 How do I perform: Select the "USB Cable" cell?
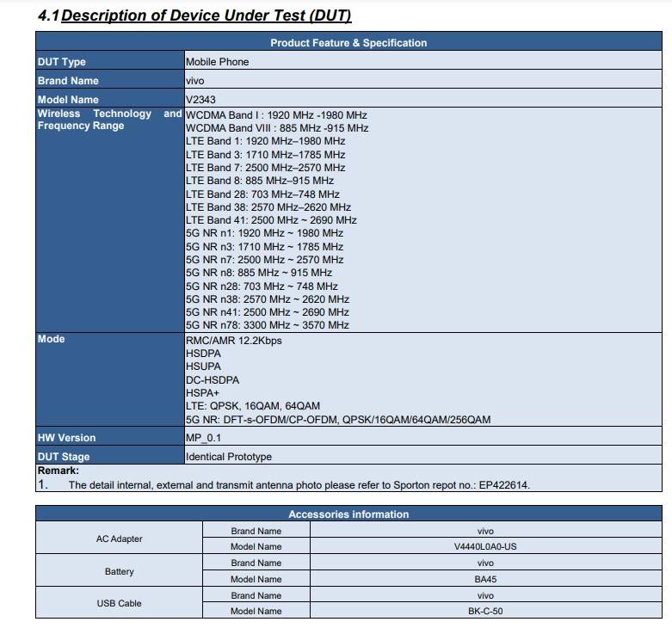pos(119,603)
